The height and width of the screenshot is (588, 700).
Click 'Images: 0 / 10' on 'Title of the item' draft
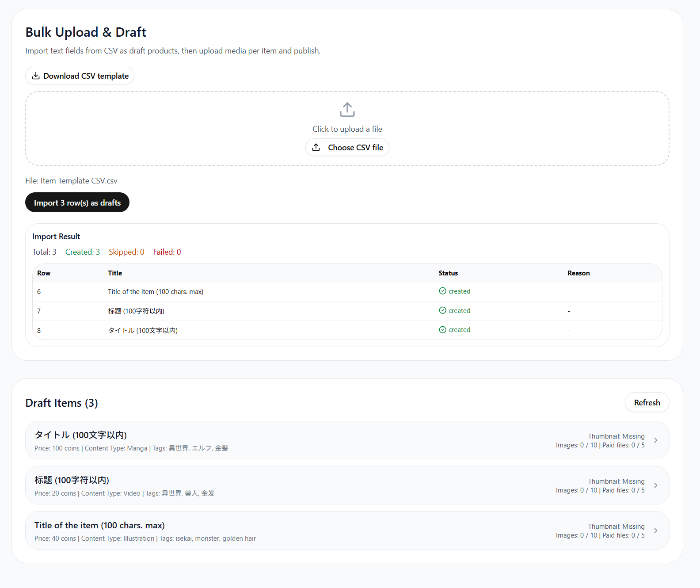tap(576, 535)
